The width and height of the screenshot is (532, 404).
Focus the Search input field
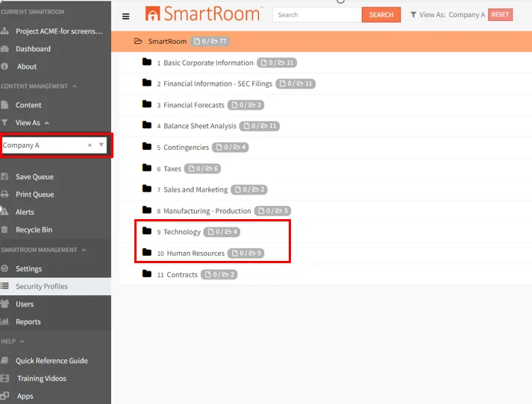pyautogui.click(x=317, y=15)
